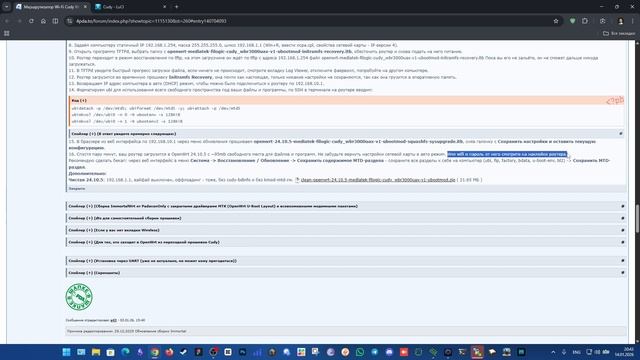Open the browser profile avatar
The width and height of the screenshot is (640, 360).
coord(620,21)
